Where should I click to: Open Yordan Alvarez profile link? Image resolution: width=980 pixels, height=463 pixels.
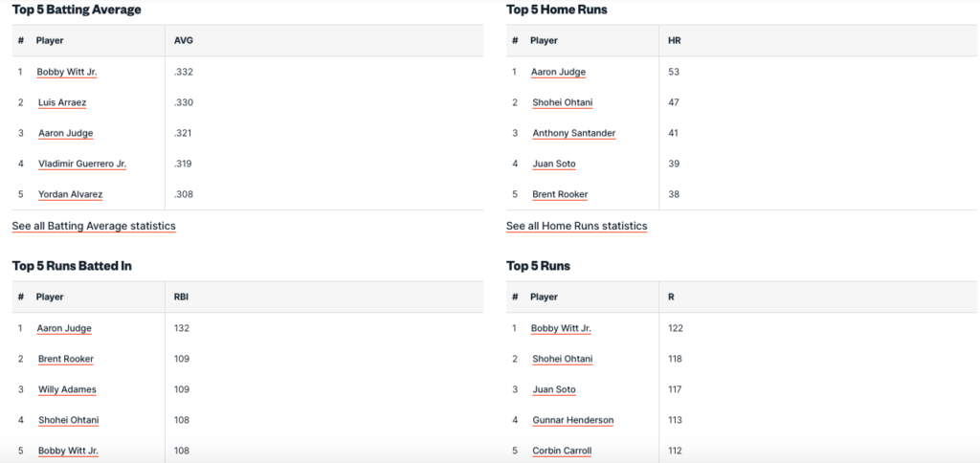[x=70, y=194]
